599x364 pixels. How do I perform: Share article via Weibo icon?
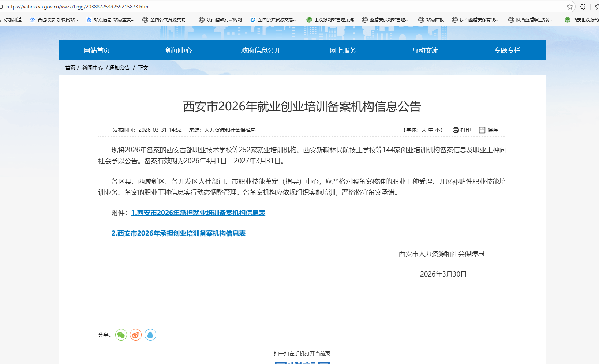coord(136,335)
